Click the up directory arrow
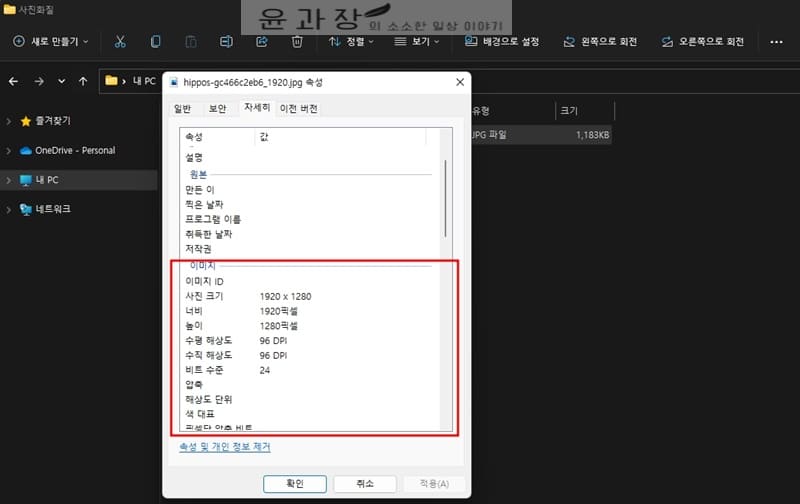This screenshot has width=800, height=504. pos(85,81)
